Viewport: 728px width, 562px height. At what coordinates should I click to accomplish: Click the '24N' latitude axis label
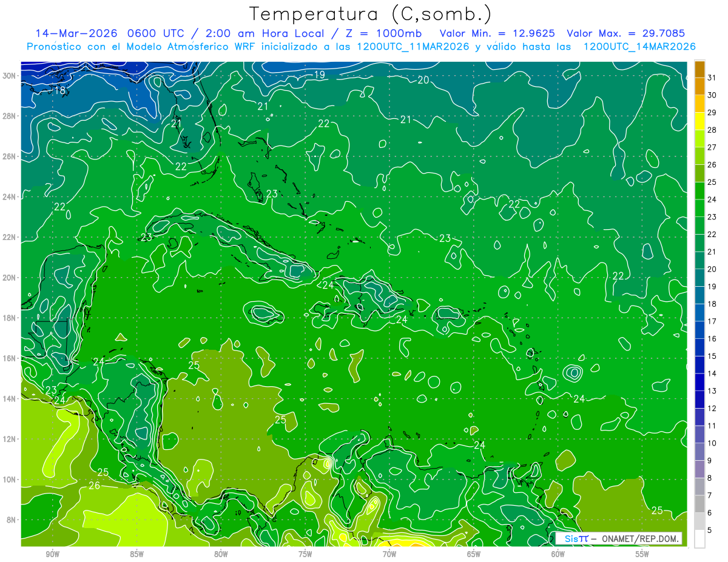(10, 196)
